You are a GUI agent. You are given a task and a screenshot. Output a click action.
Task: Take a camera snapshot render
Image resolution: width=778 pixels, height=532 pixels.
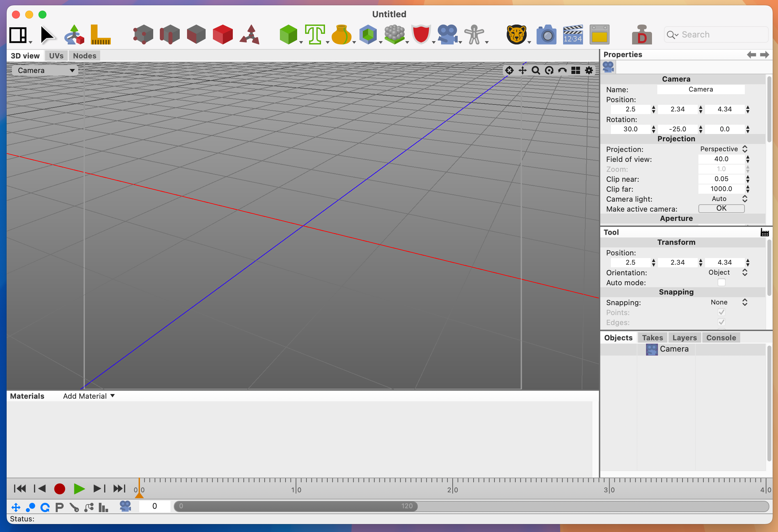[x=546, y=34]
